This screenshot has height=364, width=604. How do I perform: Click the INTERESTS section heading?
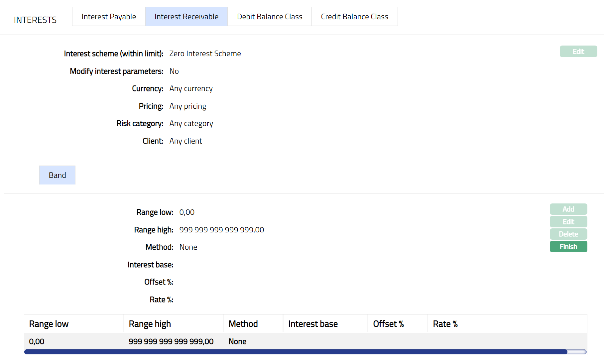pyautogui.click(x=35, y=20)
